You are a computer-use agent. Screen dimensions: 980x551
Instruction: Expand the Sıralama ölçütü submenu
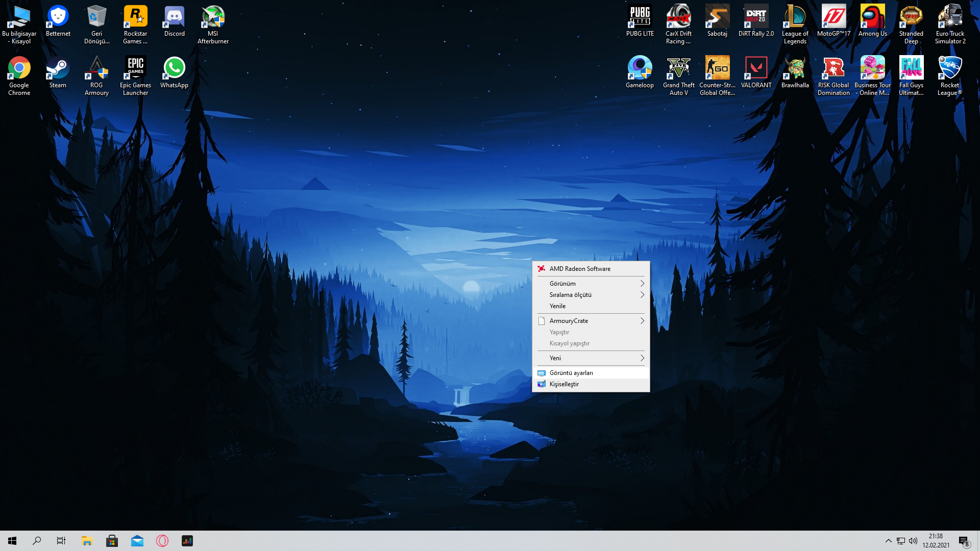coord(591,295)
